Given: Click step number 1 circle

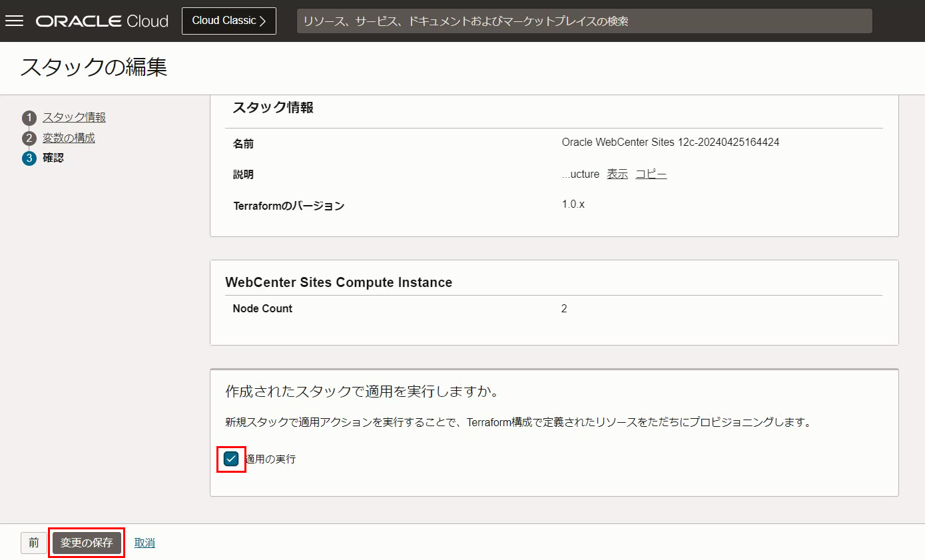Looking at the screenshot, I should 29,118.
